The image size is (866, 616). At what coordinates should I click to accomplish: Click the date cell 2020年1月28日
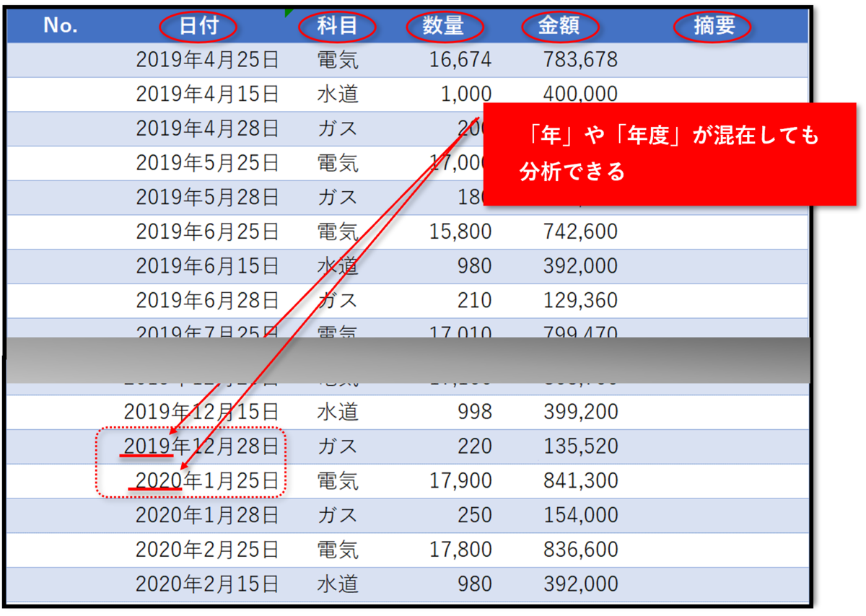pyautogui.click(x=207, y=515)
